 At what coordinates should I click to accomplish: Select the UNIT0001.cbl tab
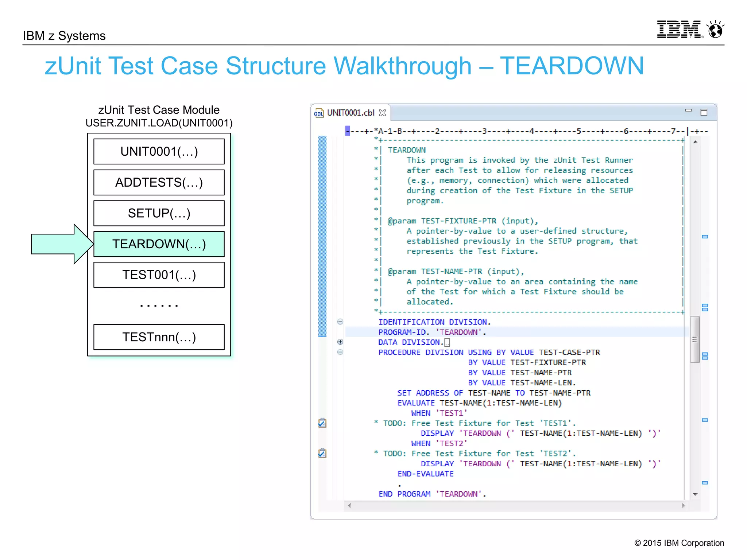click(x=350, y=113)
